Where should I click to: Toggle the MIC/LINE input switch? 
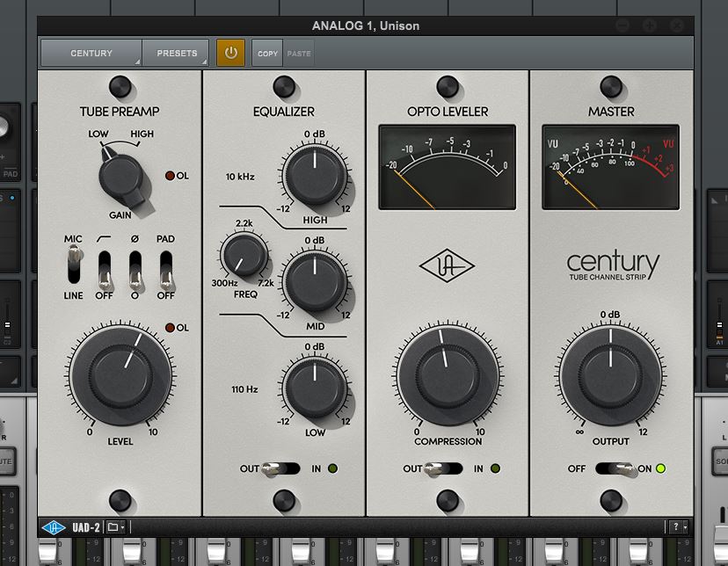pyautogui.click(x=74, y=265)
